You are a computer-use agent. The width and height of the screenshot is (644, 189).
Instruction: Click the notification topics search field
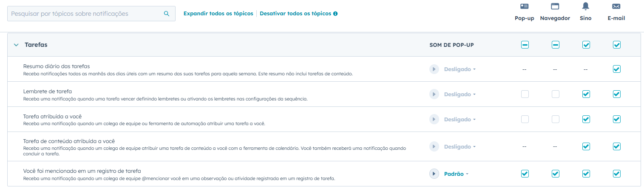[x=85, y=14]
